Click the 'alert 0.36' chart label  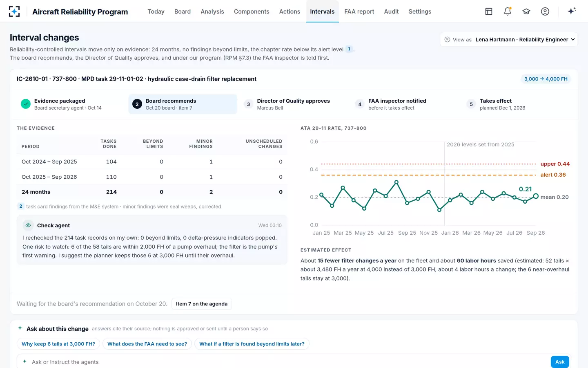coord(553,175)
